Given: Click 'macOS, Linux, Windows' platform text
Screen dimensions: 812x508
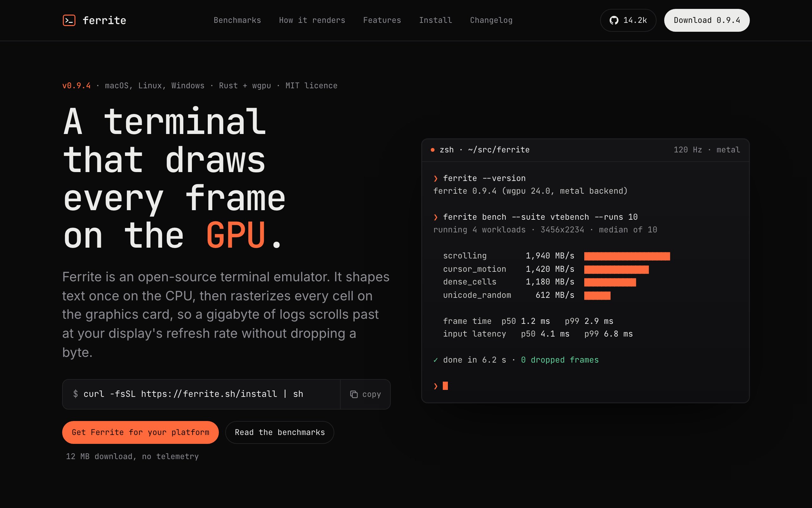Looking at the screenshot, I should [x=155, y=86].
